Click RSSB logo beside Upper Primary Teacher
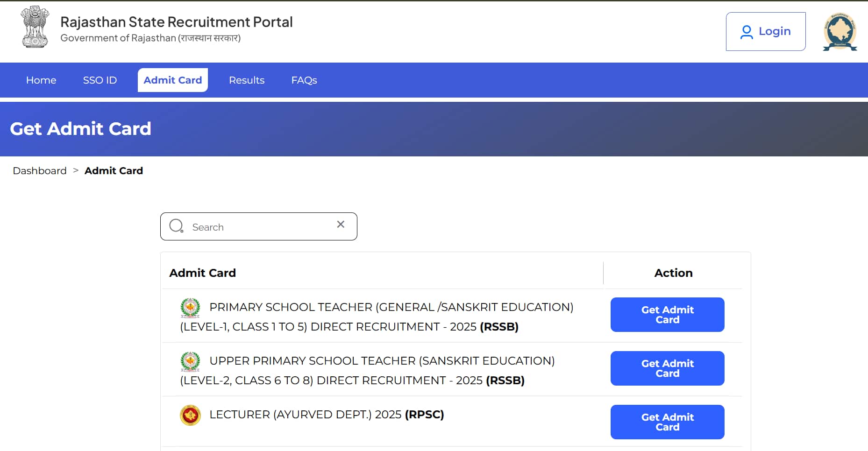 (x=190, y=361)
